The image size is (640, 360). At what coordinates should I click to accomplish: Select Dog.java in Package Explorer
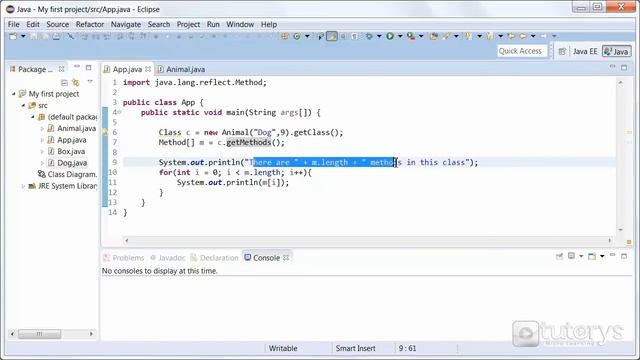72,163
